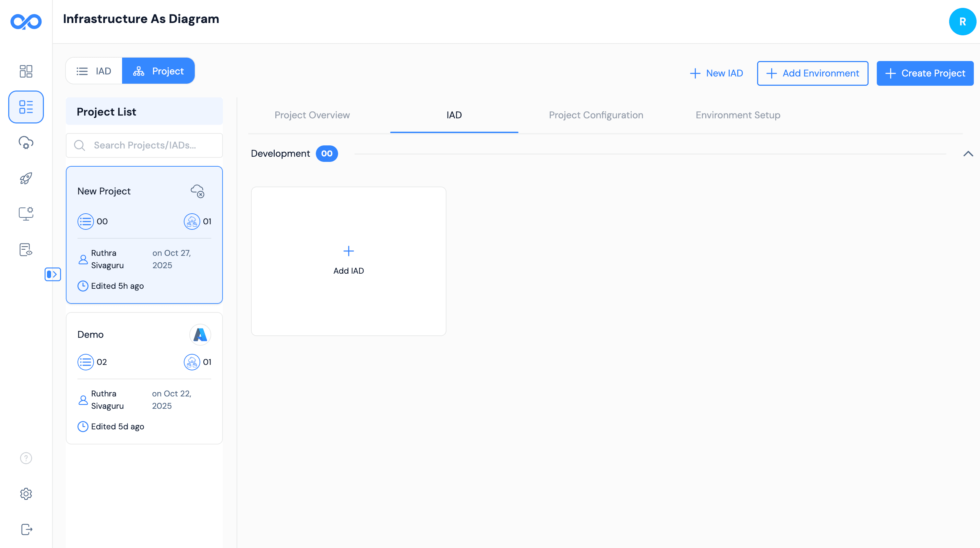Collapse the Development section chevron
Screen dimensions: 980x548
[x=968, y=154]
